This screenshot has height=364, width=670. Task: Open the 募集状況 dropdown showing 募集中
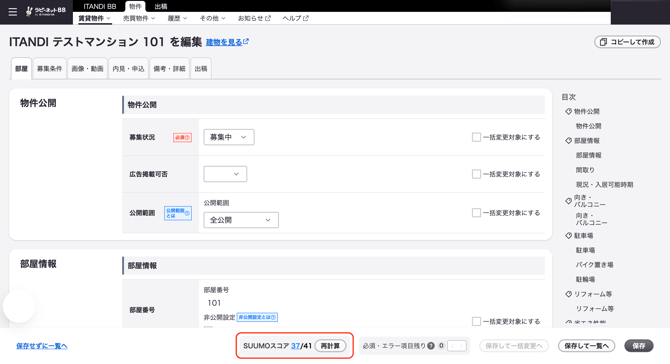click(229, 137)
